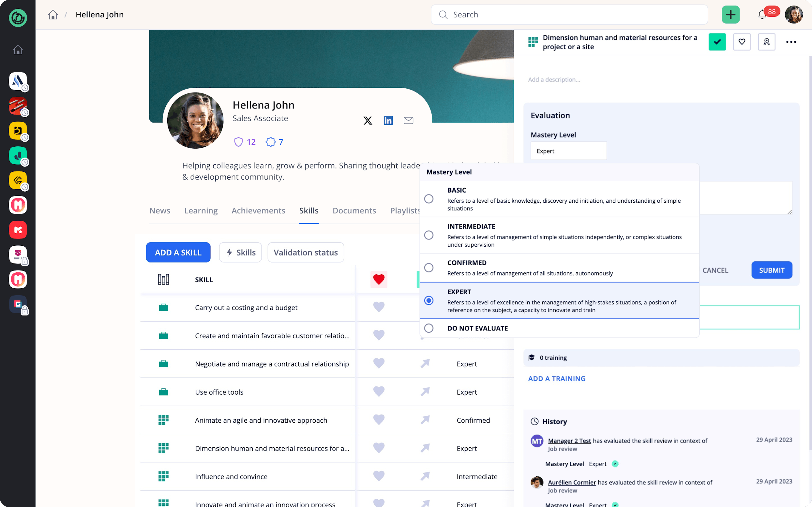Click the award ribbon icon in skill panel
Image resolution: width=812 pixels, height=507 pixels.
pyautogui.click(x=766, y=42)
